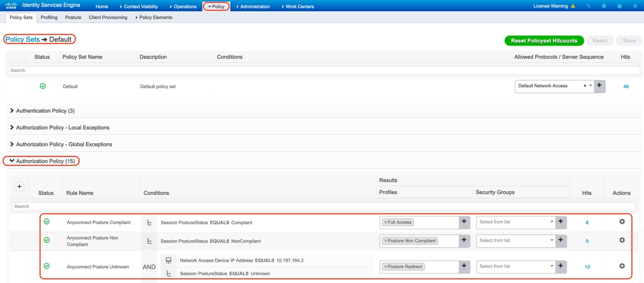Open the system settings gear in header
This screenshot has width=644, height=283.
point(635,6)
